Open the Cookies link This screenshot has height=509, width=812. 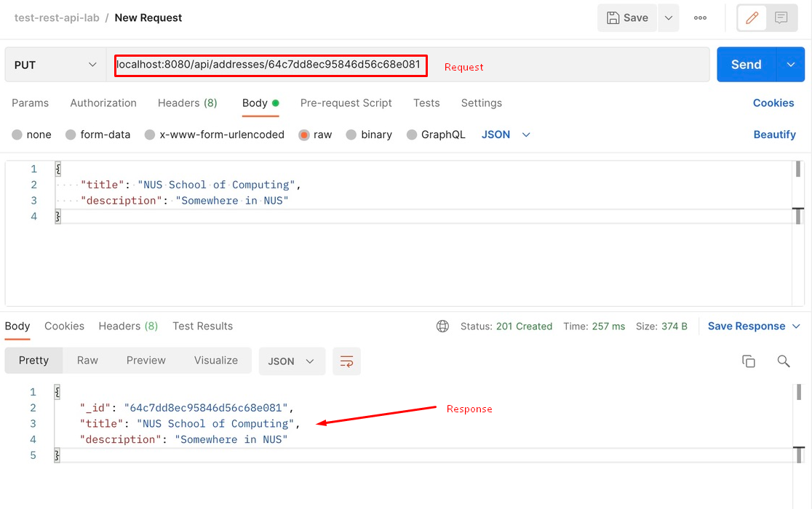(x=773, y=103)
